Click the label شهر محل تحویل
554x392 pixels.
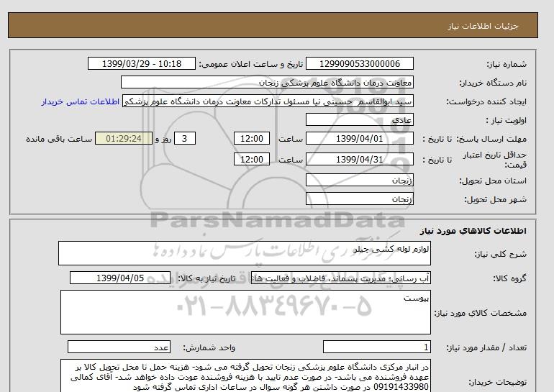495,199
